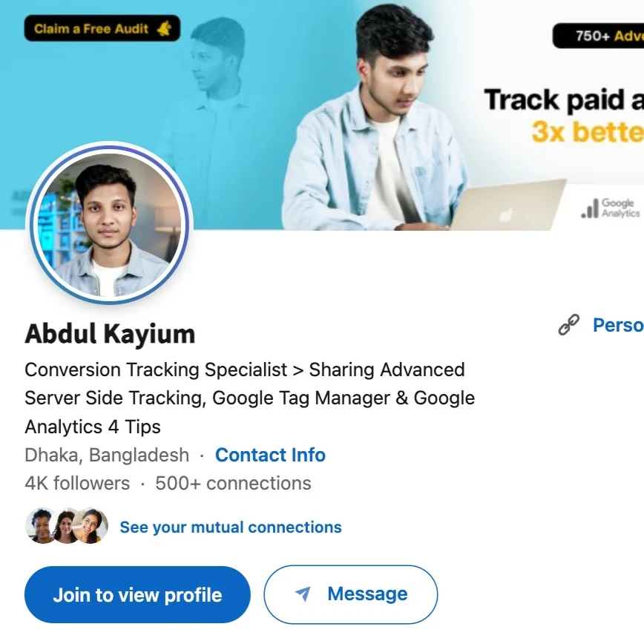Select the middle mutual connection avatar
This screenshot has width=644, height=644.
click(65, 526)
